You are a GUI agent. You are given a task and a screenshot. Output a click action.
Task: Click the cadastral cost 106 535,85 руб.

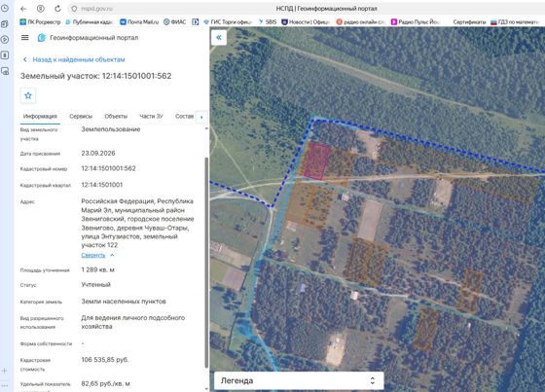coord(105,360)
